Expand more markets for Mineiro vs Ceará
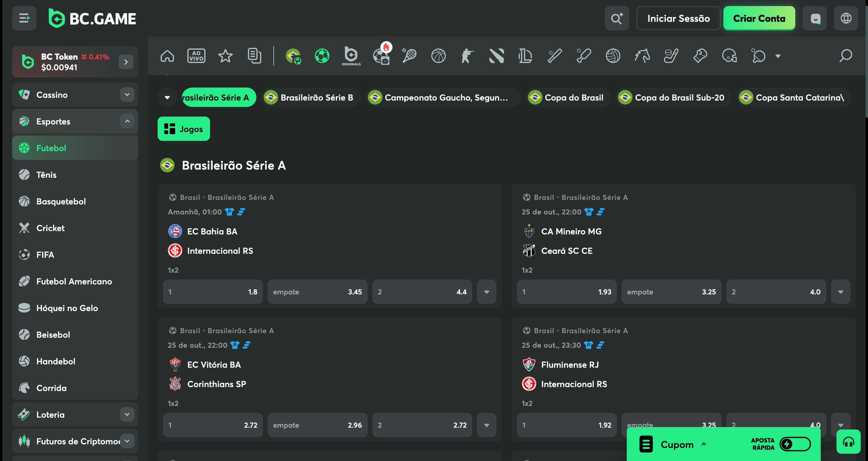Viewport: 868px width, 461px height. click(x=840, y=292)
